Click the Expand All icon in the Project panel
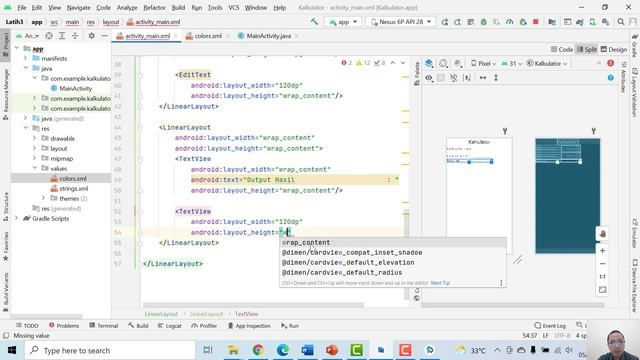 click(62, 36)
